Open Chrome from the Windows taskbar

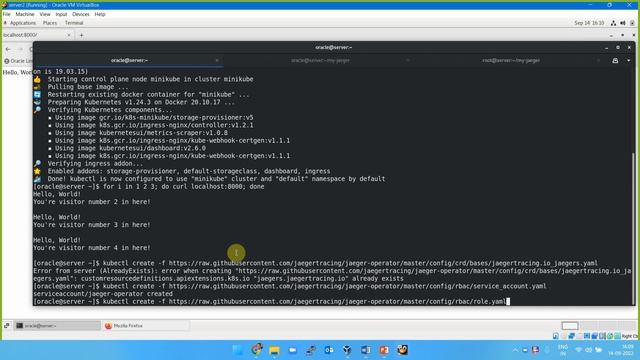(256, 350)
